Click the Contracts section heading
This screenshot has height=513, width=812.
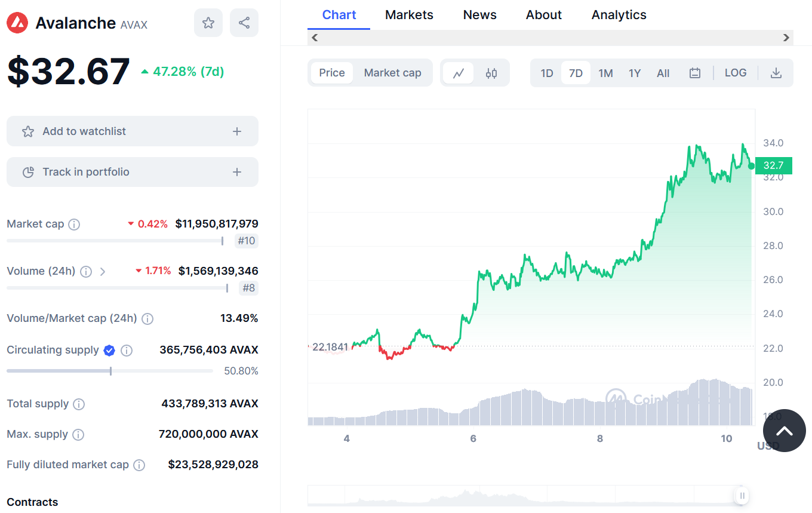tap(32, 502)
